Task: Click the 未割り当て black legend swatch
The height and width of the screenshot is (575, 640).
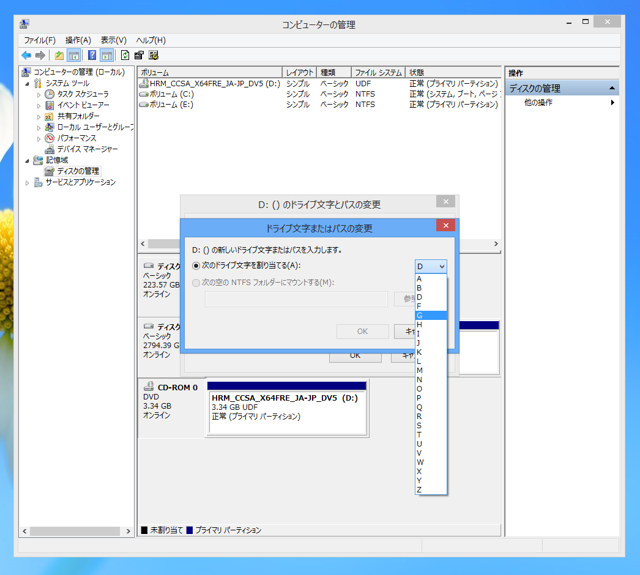Action: coord(144,530)
